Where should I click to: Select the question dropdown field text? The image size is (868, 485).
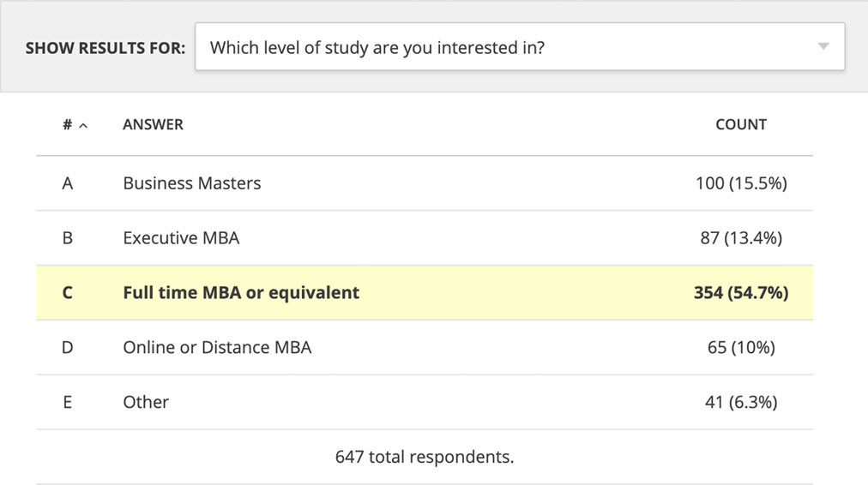(x=377, y=48)
